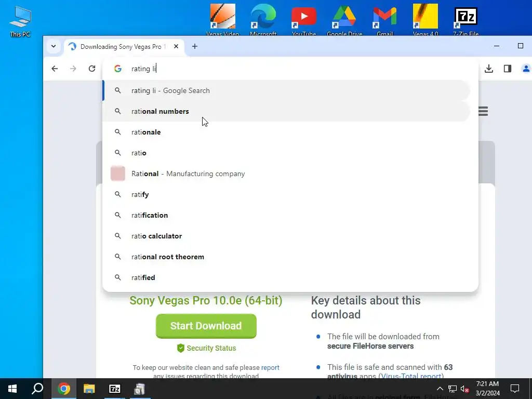Open a new Chrome tab
This screenshot has height=399, width=532.
[195, 46]
